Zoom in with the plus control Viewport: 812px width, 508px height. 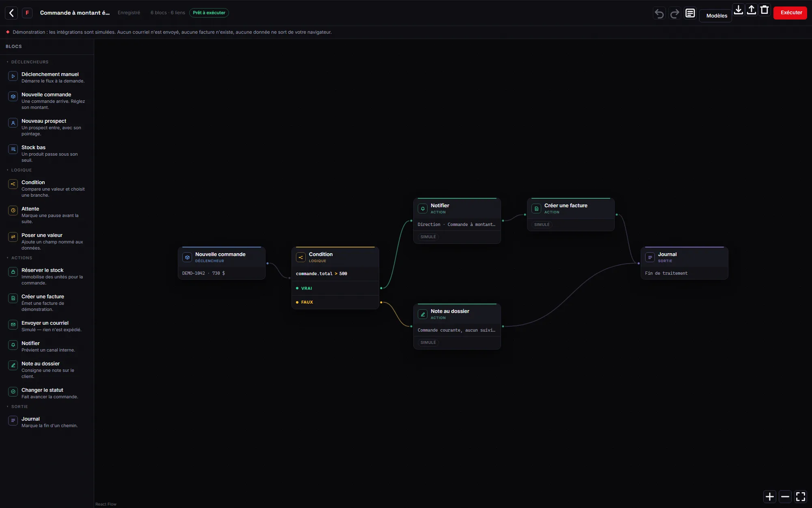pyautogui.click(x=770, y=496)
